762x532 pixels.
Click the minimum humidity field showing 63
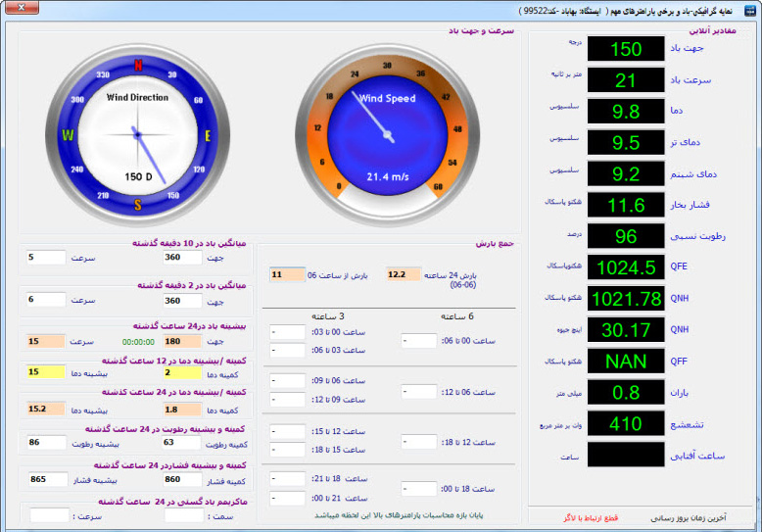pos(183,443)
